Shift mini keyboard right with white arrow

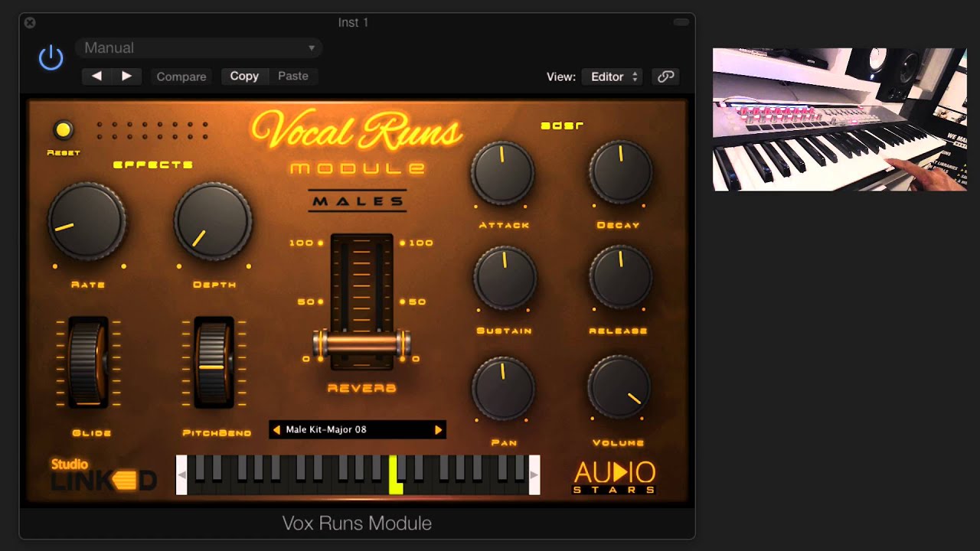click(x=534, y=475)
